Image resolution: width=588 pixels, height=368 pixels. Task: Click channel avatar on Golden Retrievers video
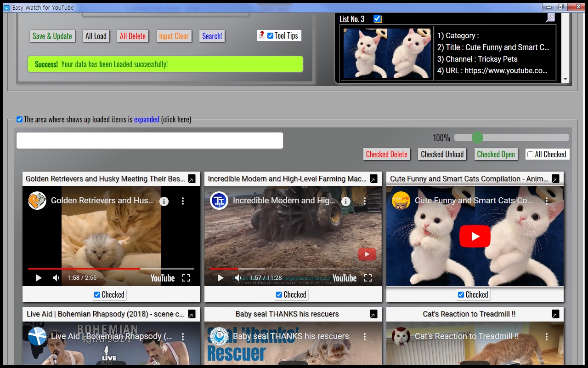(37, 201)
